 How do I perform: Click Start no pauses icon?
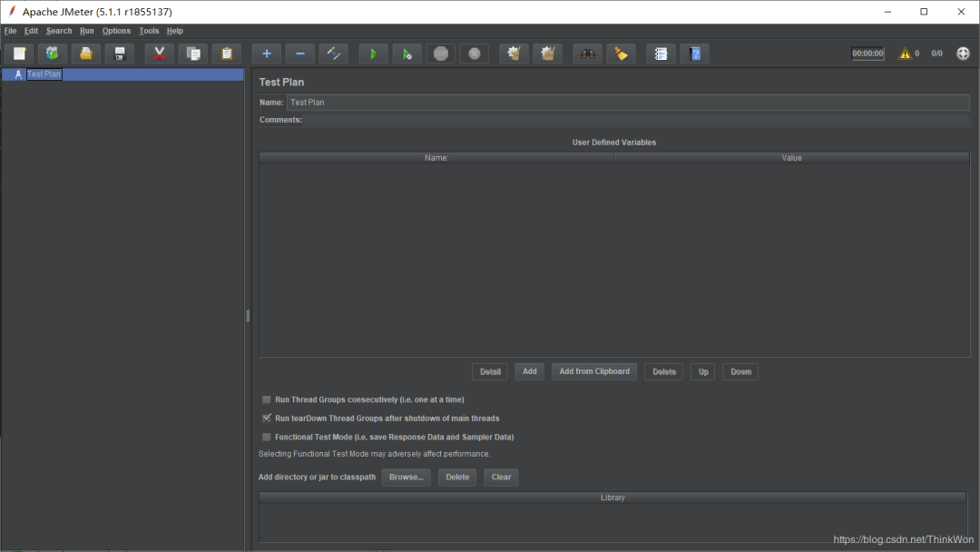pos(407,54)
